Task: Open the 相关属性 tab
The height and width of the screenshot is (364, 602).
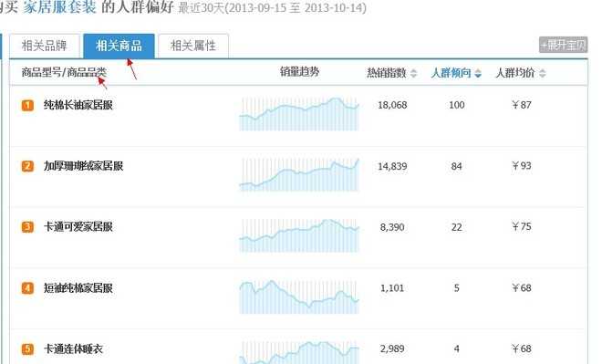Action: 193,46
